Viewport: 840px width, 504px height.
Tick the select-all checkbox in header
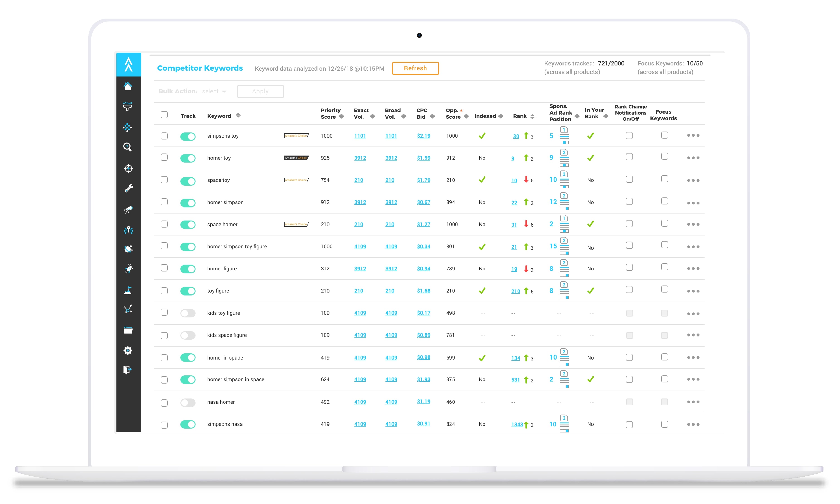[x=164, y=115]
